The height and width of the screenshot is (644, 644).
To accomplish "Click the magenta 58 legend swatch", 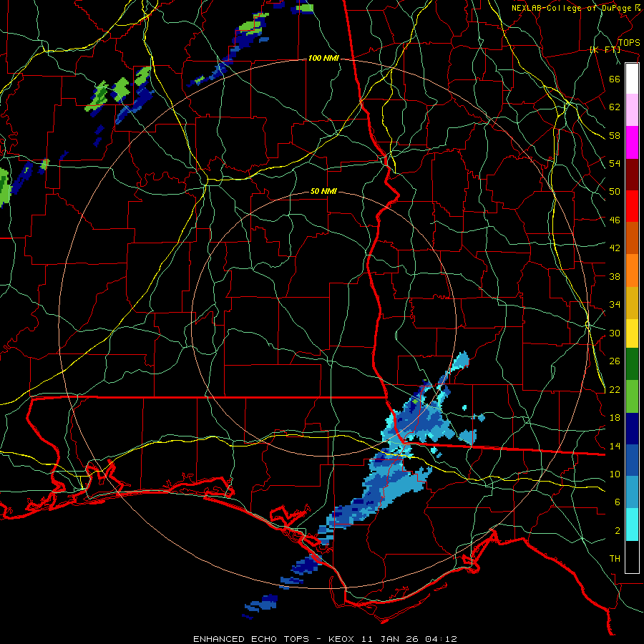I will point(632,142).
